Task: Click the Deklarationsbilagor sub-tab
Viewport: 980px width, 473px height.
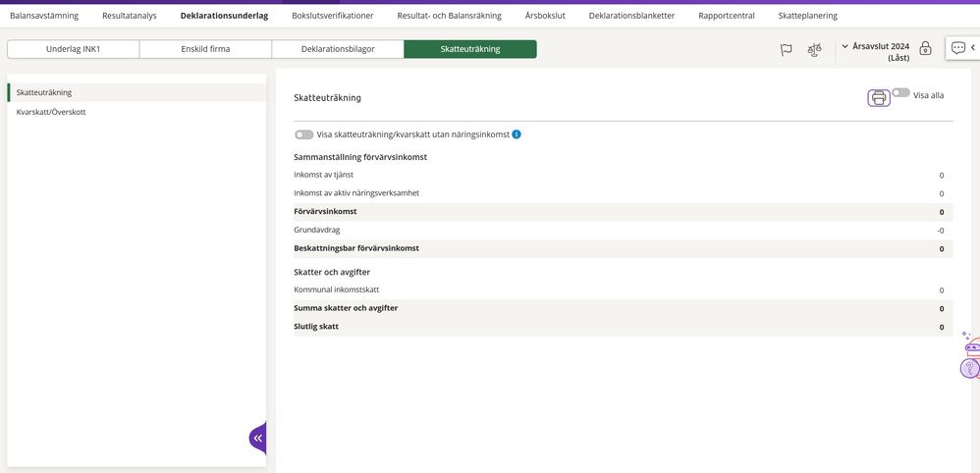Action: pos(338,49)
